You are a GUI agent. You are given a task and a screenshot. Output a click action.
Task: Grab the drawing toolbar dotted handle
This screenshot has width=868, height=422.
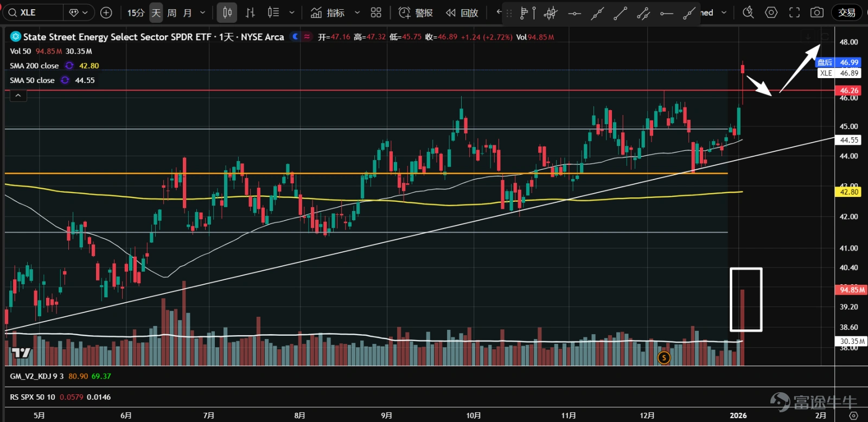coord(509,13)
